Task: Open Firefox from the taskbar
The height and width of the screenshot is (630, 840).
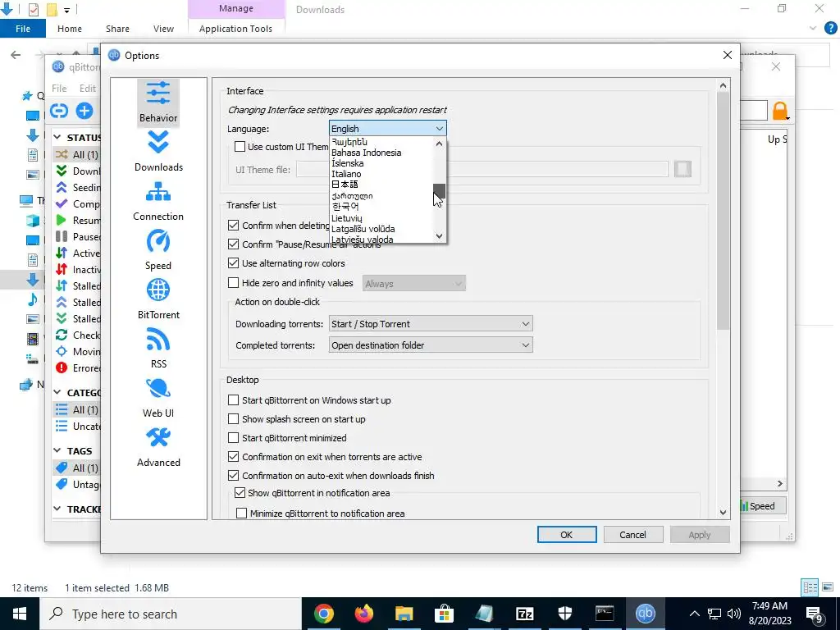Action: click(364, 614)
